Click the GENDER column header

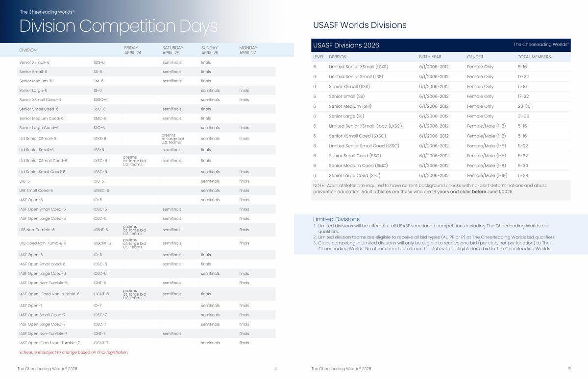(x=475, y=57)
